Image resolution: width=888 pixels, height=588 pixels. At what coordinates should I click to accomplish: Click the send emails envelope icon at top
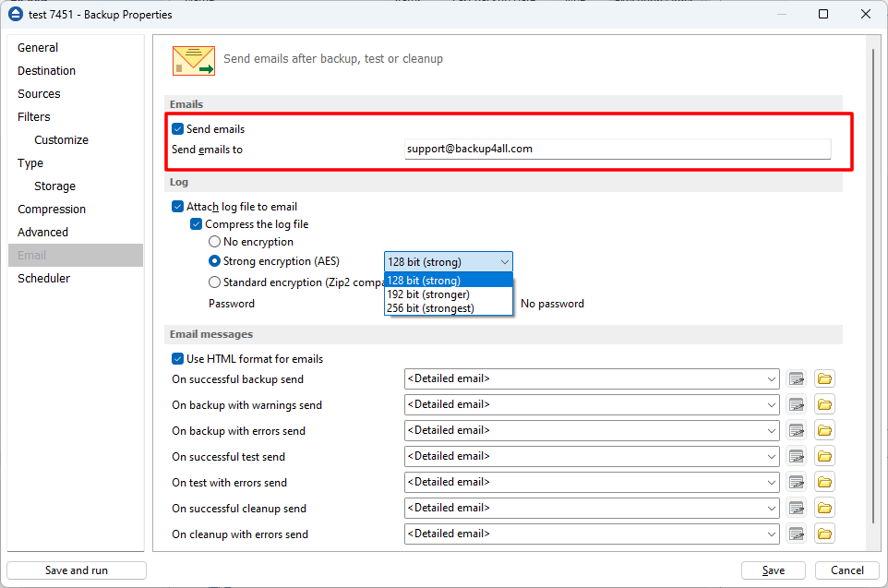coord(193,58)
